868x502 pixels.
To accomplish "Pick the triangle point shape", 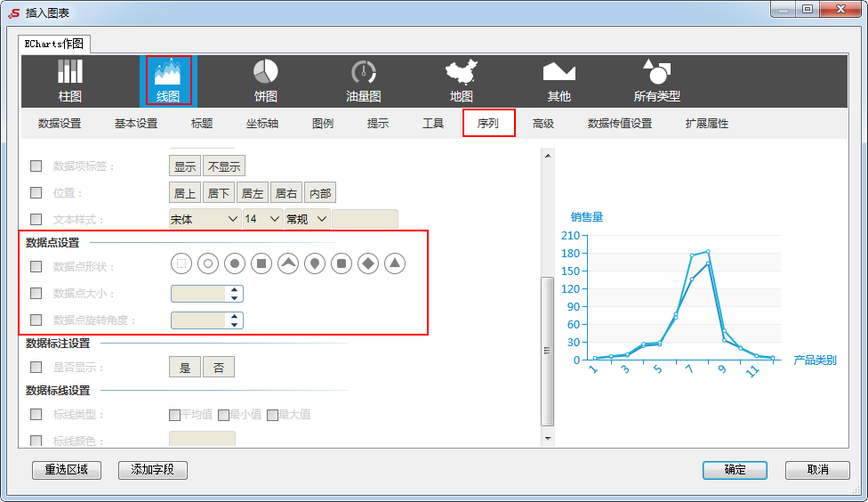I will click(x=395, y=263).
